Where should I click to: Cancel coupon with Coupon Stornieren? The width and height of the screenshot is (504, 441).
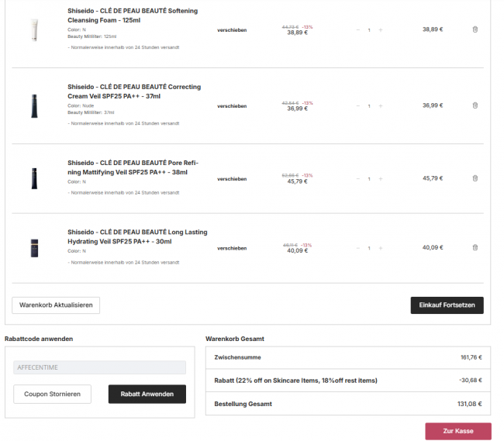pos(52,394)
